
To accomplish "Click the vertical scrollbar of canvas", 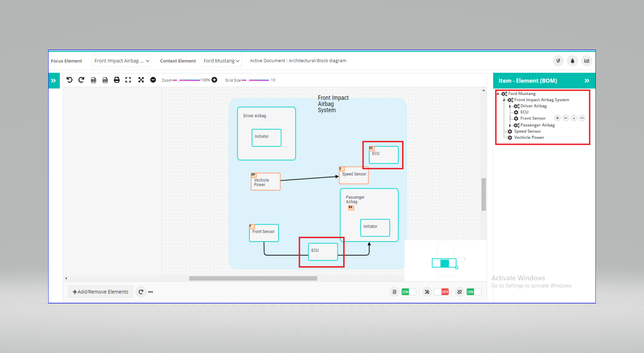I will click(x=483, y=194).
